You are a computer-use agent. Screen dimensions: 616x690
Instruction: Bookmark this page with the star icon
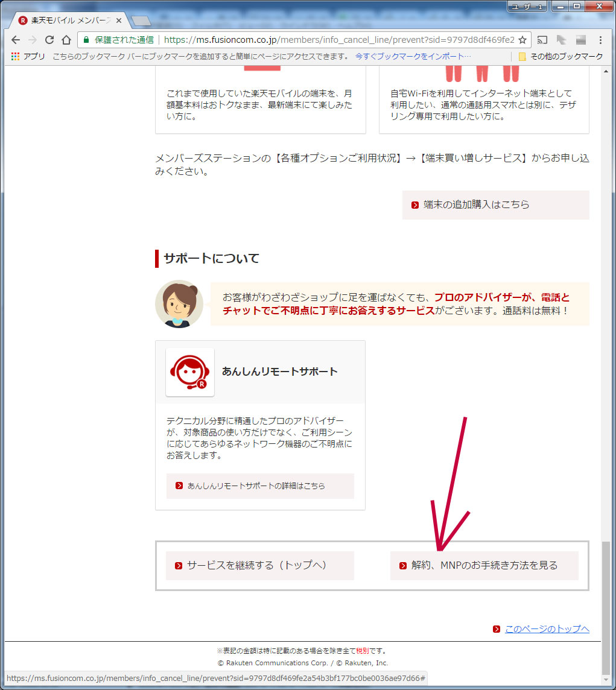[522, 40]
